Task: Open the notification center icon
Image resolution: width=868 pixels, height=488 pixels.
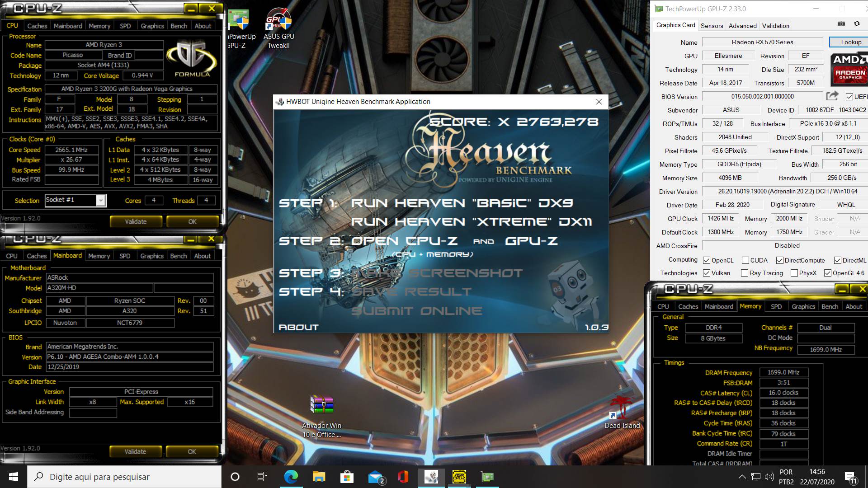Action: point(850,477)
